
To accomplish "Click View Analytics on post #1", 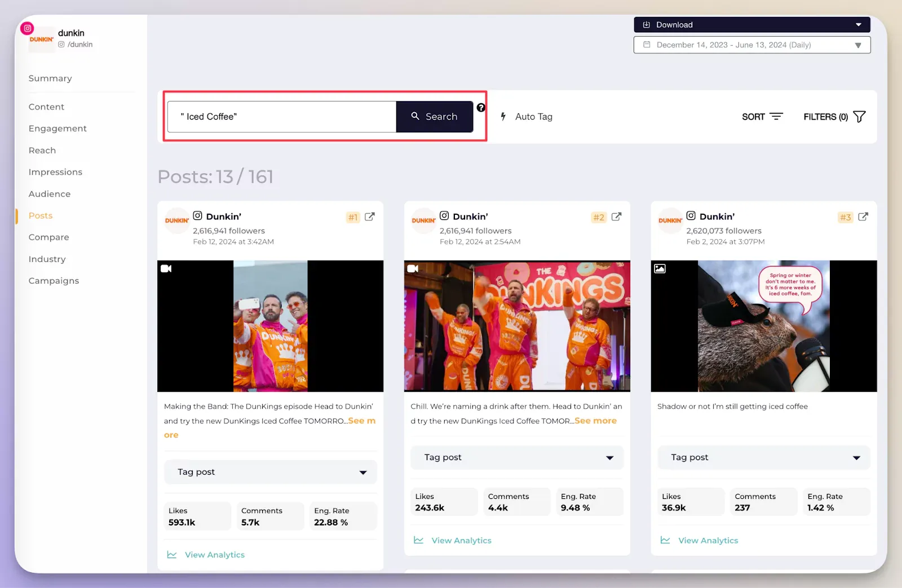I will click(x=206, y=555).
